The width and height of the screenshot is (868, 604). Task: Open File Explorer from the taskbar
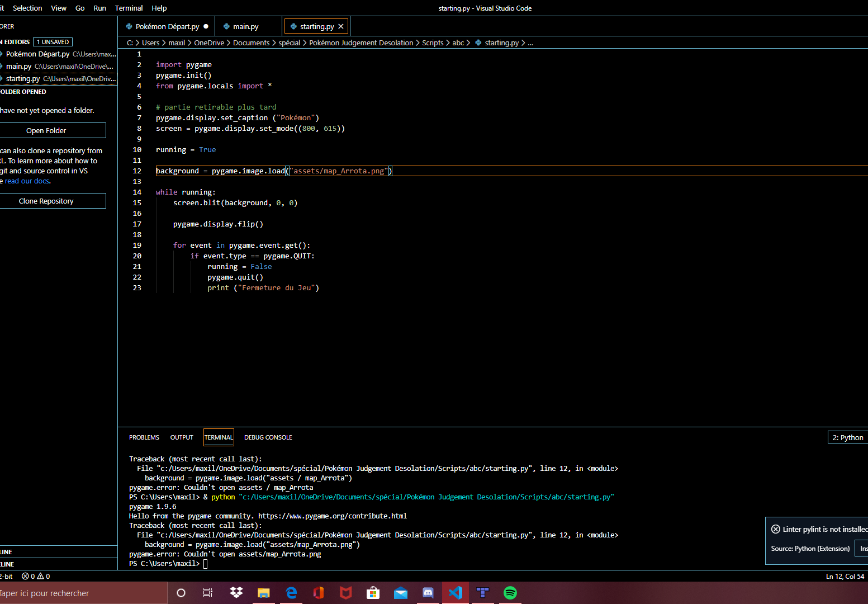pos(263,593)
